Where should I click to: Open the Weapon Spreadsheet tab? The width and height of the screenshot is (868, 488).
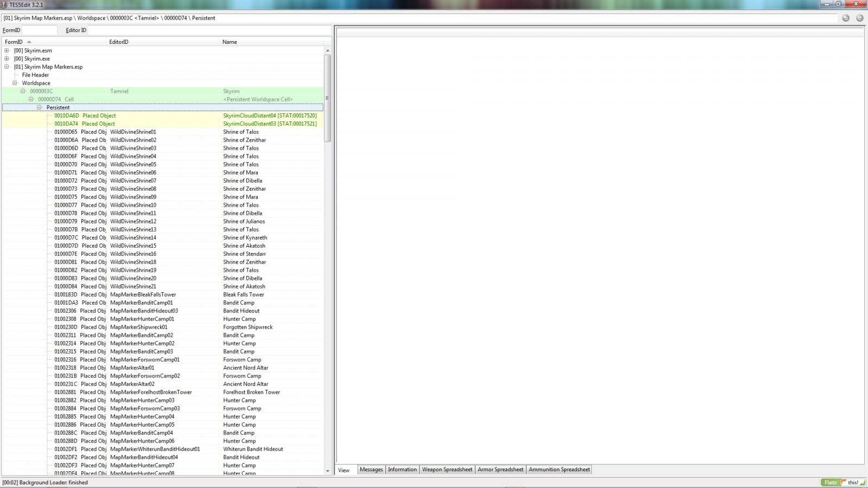tap(447, 470)
